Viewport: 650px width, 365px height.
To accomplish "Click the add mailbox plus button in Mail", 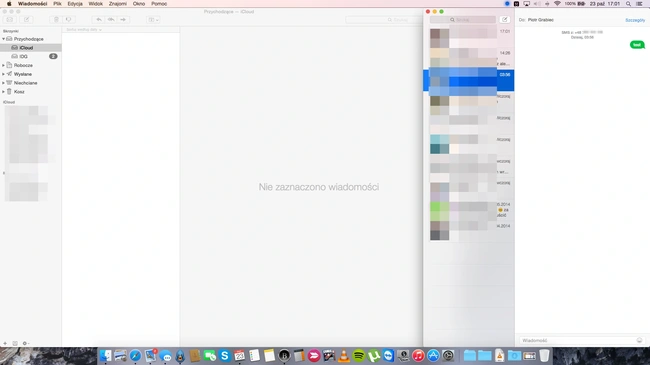I will (5, 343).
